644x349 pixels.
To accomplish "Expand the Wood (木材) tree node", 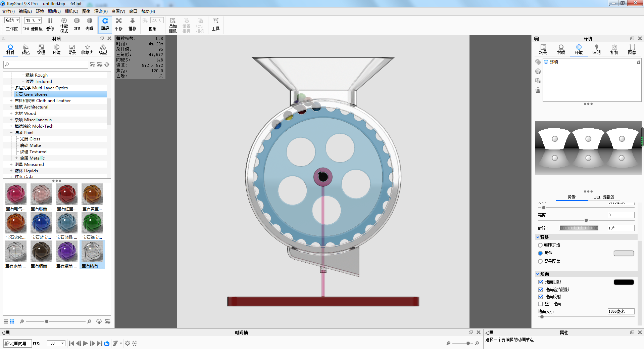I will [x=11, y=113].
